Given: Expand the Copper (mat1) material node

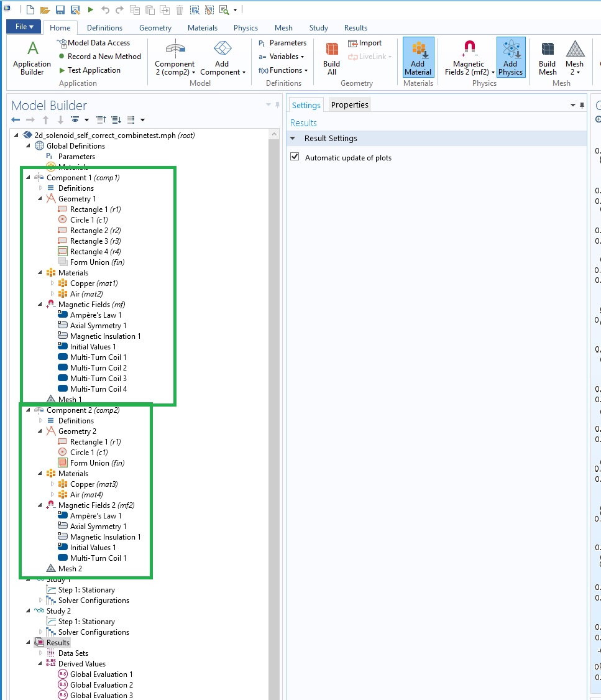Looking at the screenshot, I should pyautogui.click(x=53, y=283).
